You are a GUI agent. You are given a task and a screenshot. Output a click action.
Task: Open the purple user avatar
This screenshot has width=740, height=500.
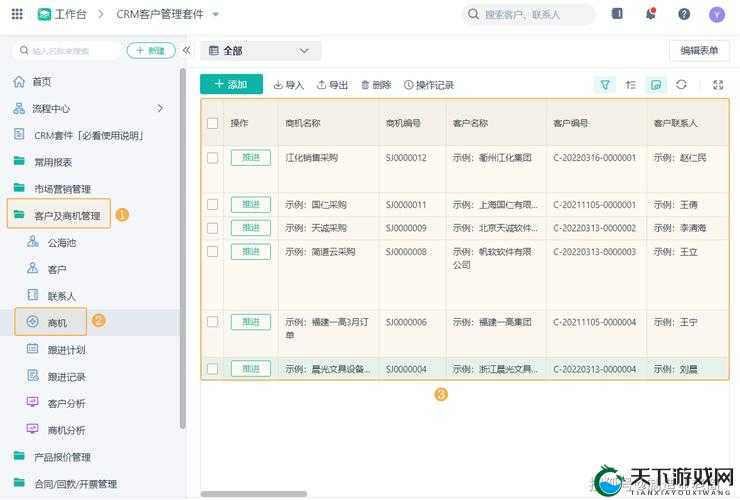coord(717,15)
